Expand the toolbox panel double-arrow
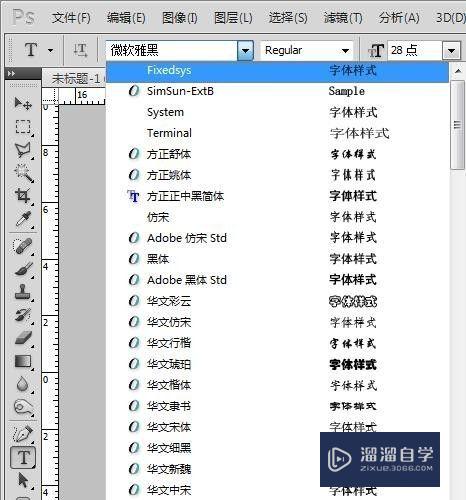Image resolution: width=466 pixels, height=500 pixels. pos(11,73)
